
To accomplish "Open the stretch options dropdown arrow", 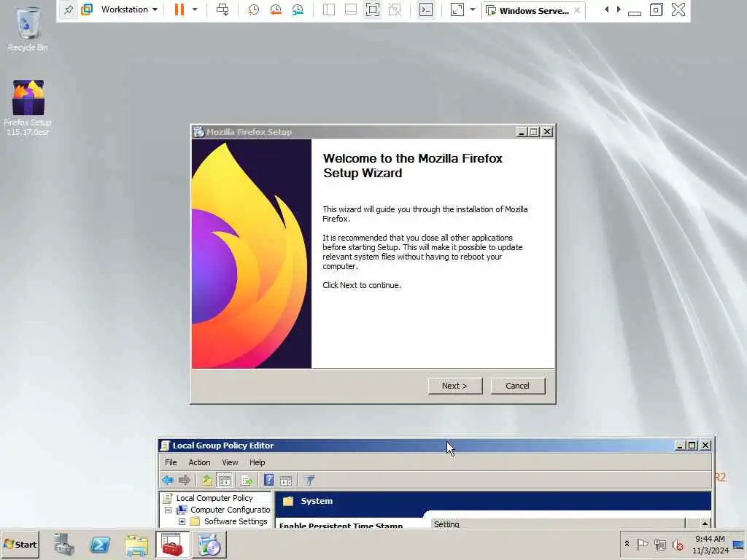I will click(473, 9).
